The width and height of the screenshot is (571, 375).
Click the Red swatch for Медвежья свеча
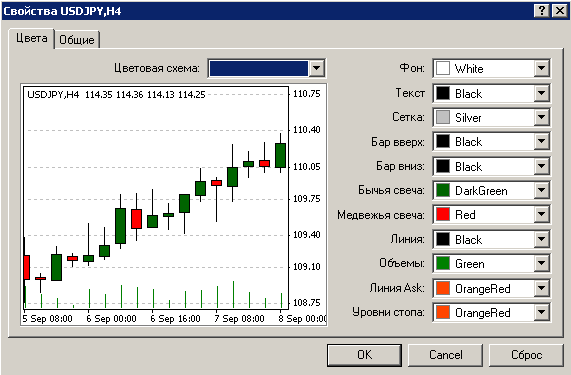[443, 214]
